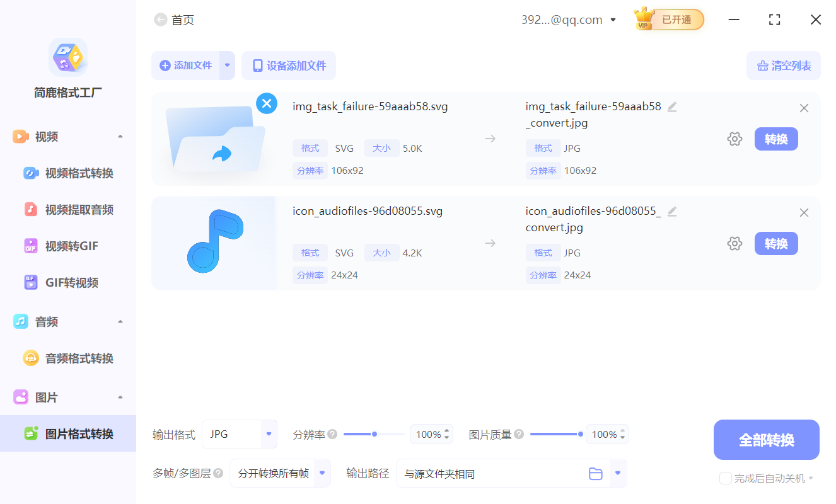The width and height of the screenshot is (836, 504).
Task: Click the 音频 category icon in sidebar
Action: tap(21, 322)
